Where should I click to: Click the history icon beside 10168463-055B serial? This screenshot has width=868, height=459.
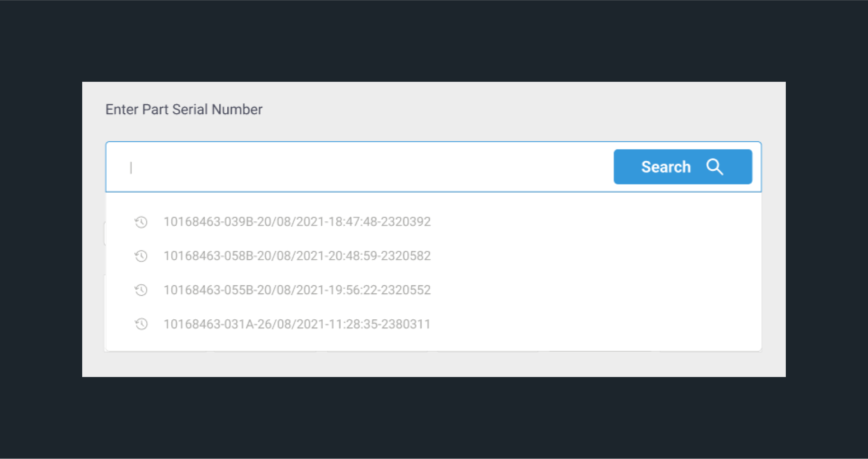click(x=141, y=290)
